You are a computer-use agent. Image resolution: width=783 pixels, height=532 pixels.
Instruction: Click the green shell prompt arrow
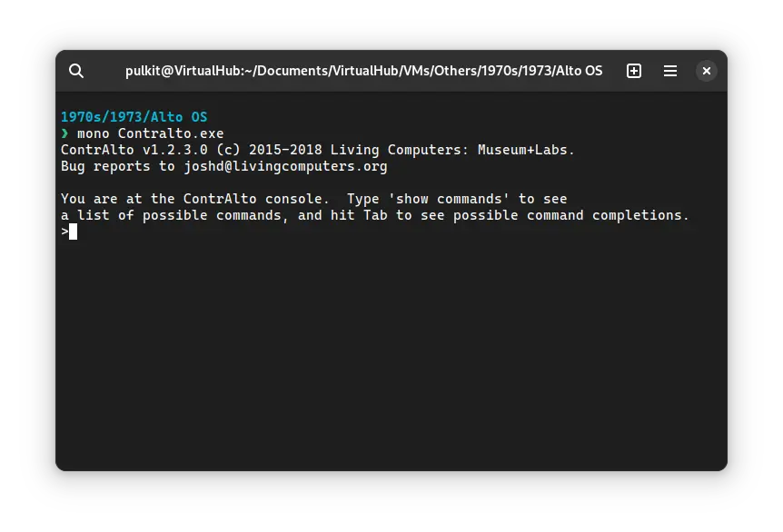click(64, 133)
